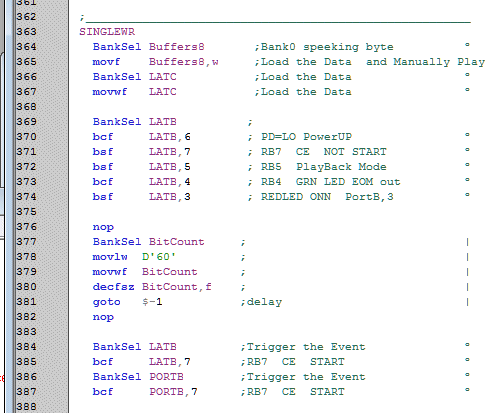Click 'LATB,3' operand on line 374
The height and width of the screenshot is (413, 492).
point(170,197)
